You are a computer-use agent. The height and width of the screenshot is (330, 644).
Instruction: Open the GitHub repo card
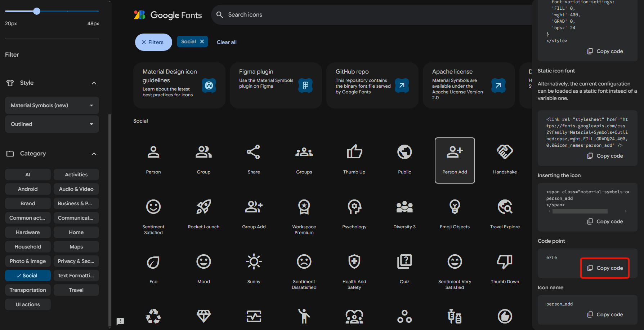click(372, 85)
